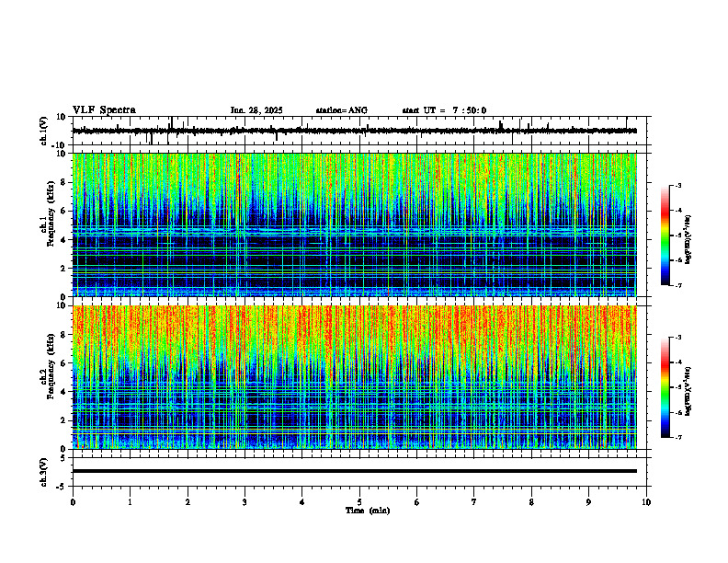Click the "-3" label on ch.2 colorbar

[x=678, y=338]
